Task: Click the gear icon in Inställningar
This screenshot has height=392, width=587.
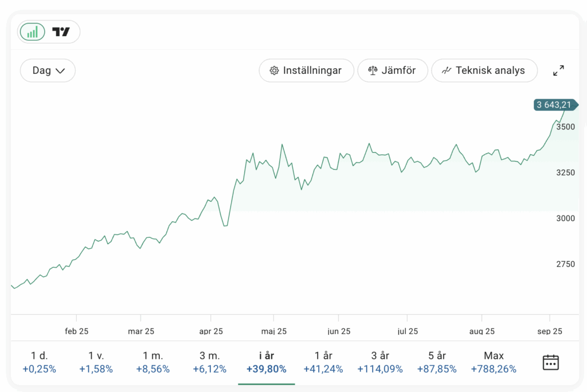Action: pyautogui.click(x=273, y=70)
